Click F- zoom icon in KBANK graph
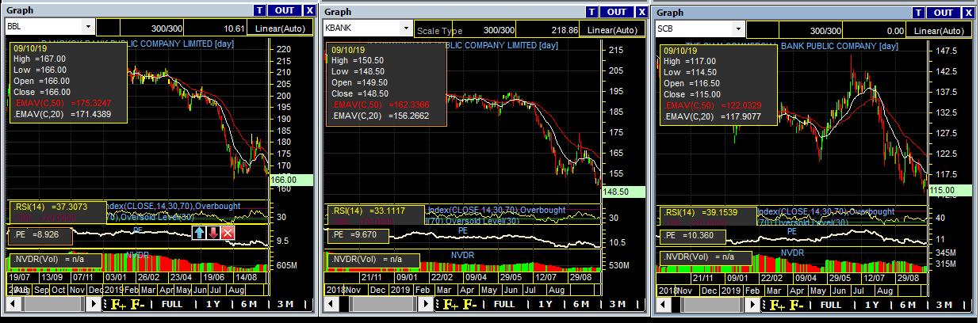980x323 pixels. [469, 304]
